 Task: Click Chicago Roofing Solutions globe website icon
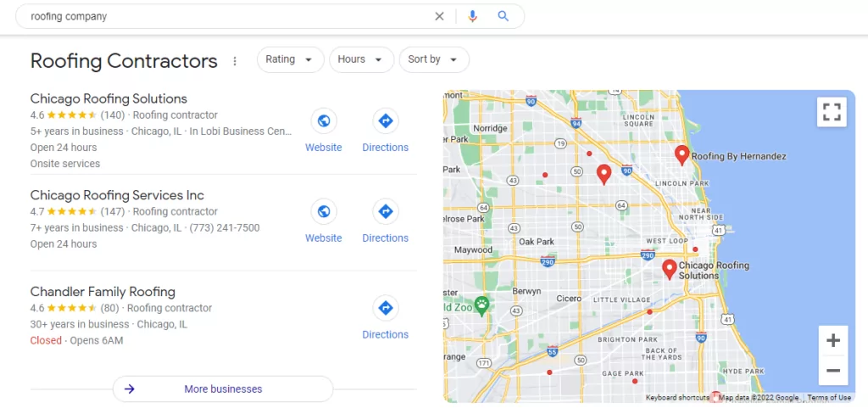point(324,120)
